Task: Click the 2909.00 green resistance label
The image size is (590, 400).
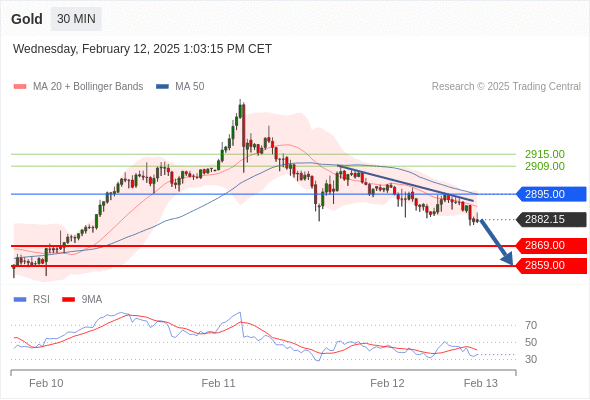Action: pyautogui.click(x=545, y=166)
